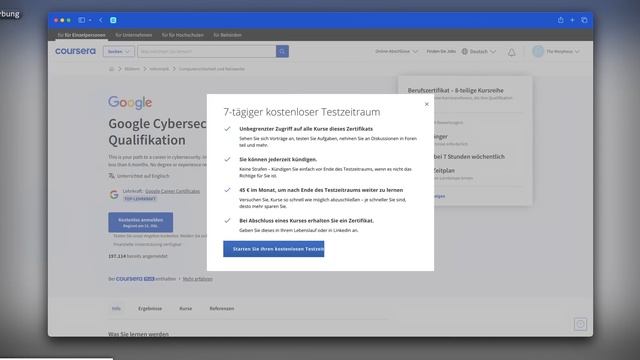Viewport: 640px width, 360px height.
Task: Select the 'Für Einzelpersonen' tab
Action: (82, 35)
